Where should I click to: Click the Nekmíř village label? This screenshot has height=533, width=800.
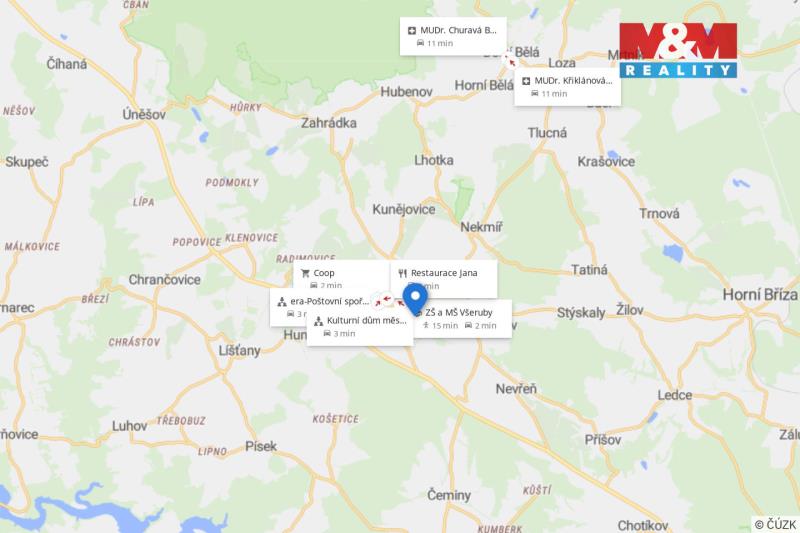pos(481,227)
